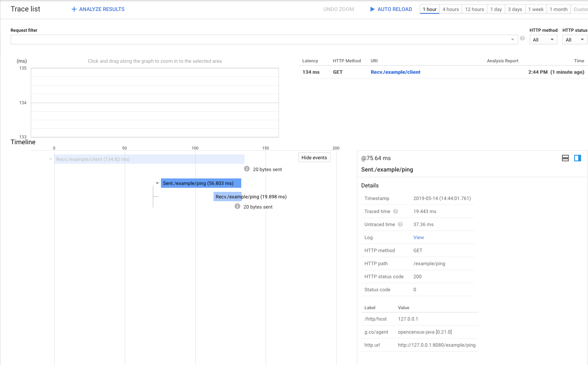Collapse the Recv./example/client span
Screen dimensions: 588x365
[x=51, y=159]
